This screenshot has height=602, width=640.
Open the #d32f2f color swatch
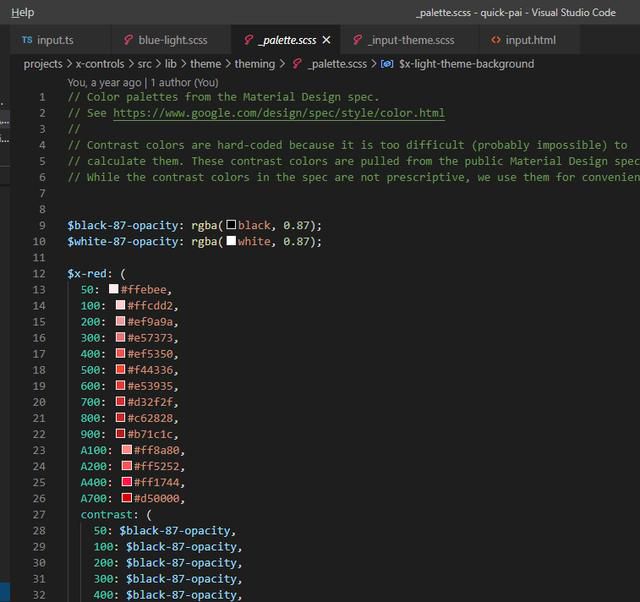tap(120, 401)
